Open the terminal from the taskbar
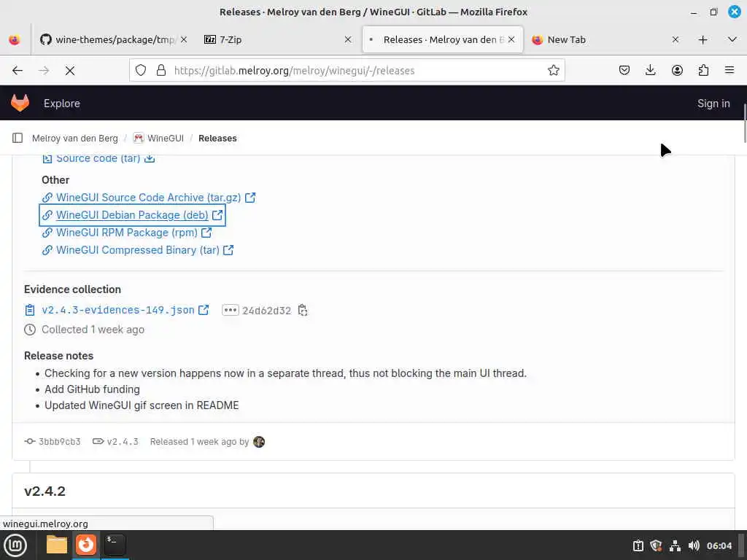747x560 pixels. tap(115, 545)
